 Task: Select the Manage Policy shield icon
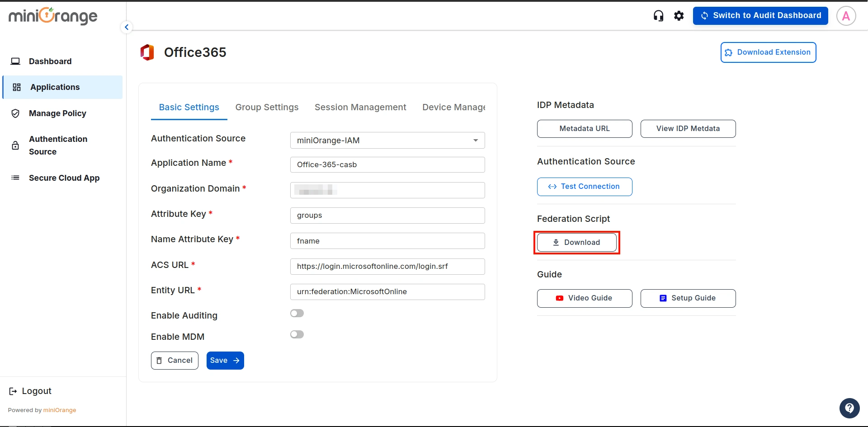point(15,113)
